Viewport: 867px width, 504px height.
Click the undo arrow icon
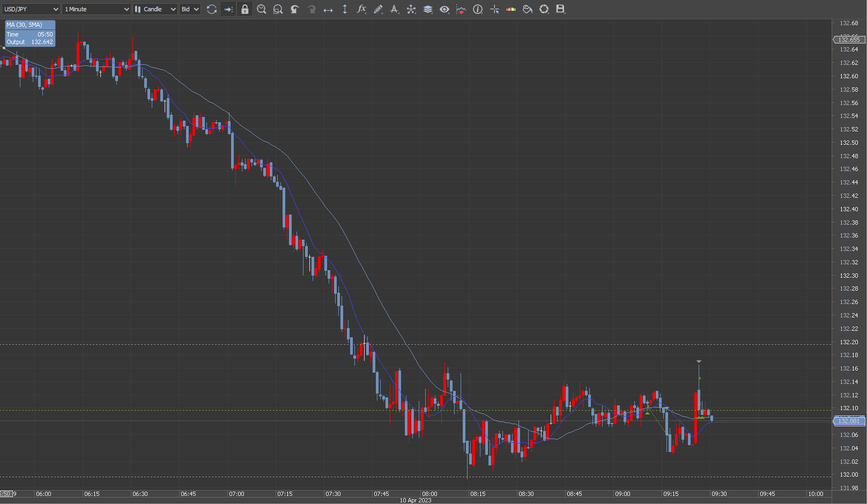(x=295, y=9)
